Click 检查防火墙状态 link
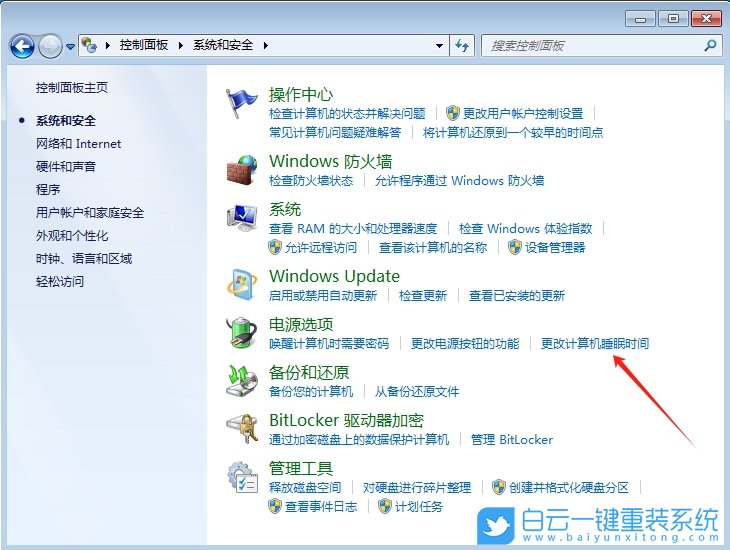 311,180
